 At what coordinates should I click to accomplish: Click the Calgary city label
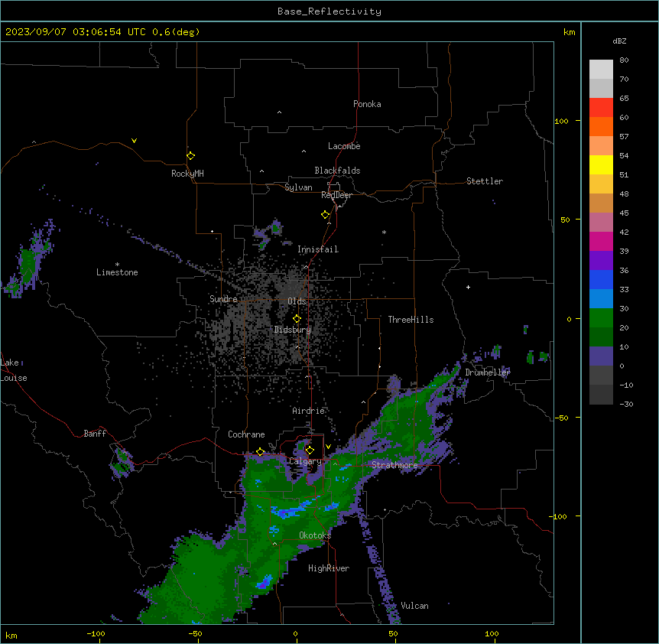point(305,461)
